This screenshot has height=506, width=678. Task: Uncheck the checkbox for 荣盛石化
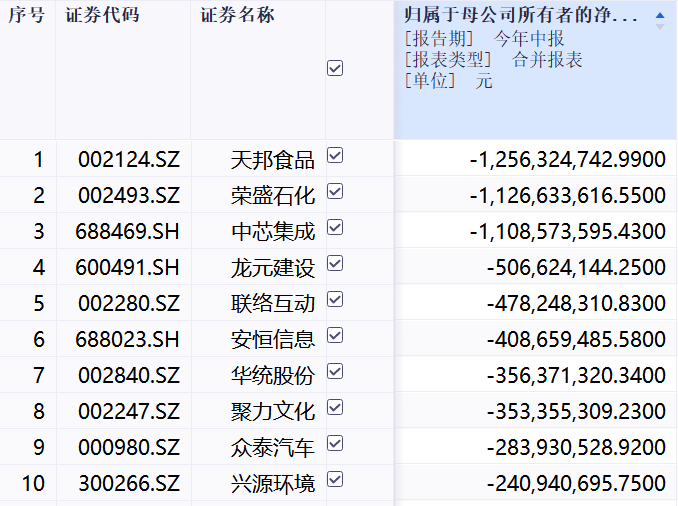[x=335, y=192]
